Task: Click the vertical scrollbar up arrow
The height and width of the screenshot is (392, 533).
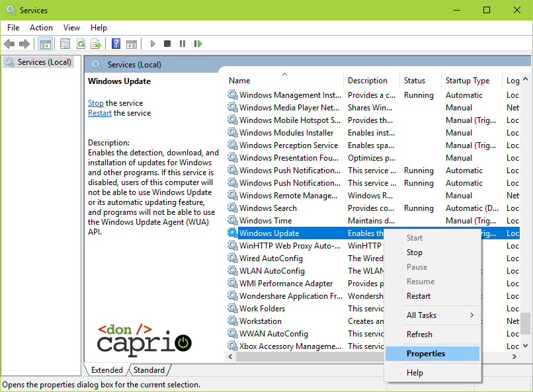Action: click(x=525, y=79)
